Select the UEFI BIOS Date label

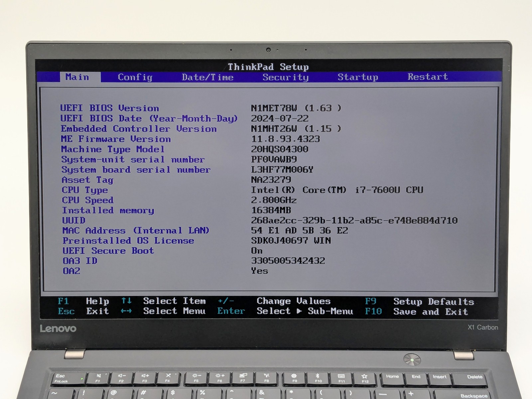click(x=149, y=118)
